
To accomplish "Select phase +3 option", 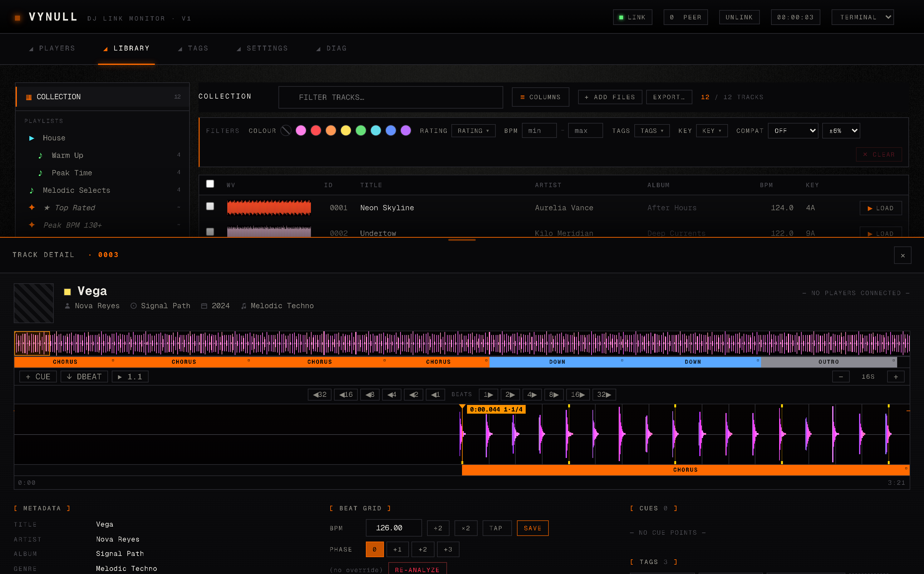I will pyautogui.click(x=448, y=549).
